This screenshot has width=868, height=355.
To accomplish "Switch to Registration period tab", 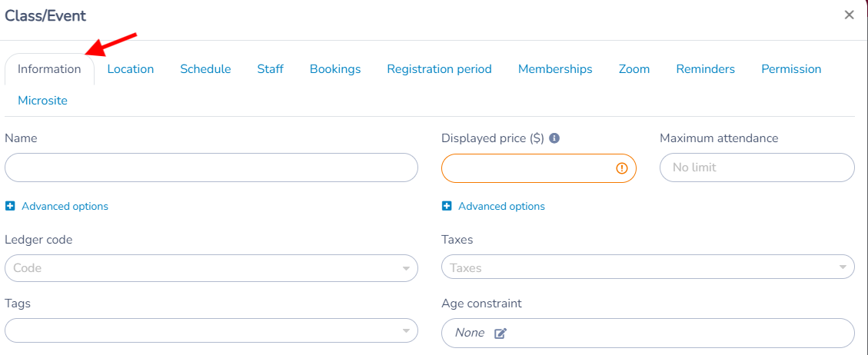I will 440,69.
